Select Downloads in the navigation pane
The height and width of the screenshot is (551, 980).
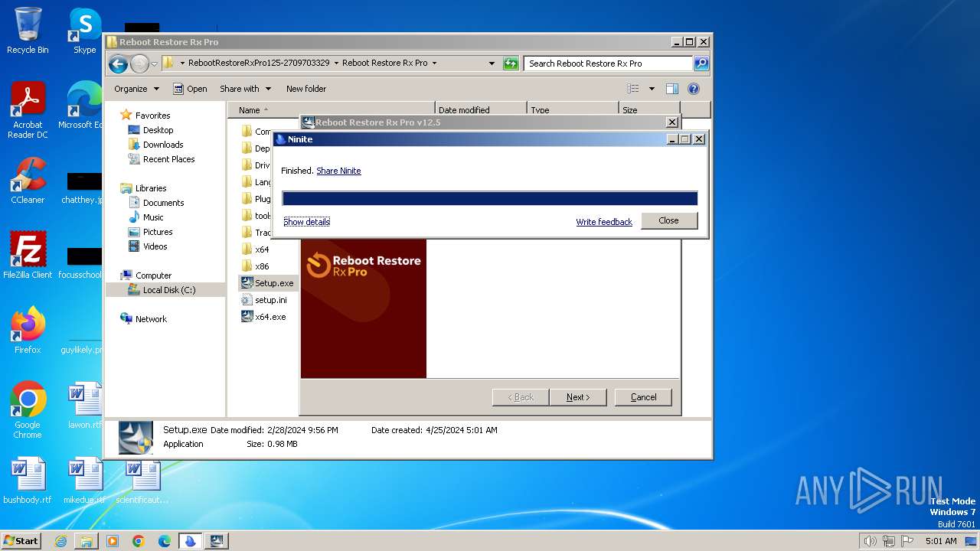click(155, 145)
